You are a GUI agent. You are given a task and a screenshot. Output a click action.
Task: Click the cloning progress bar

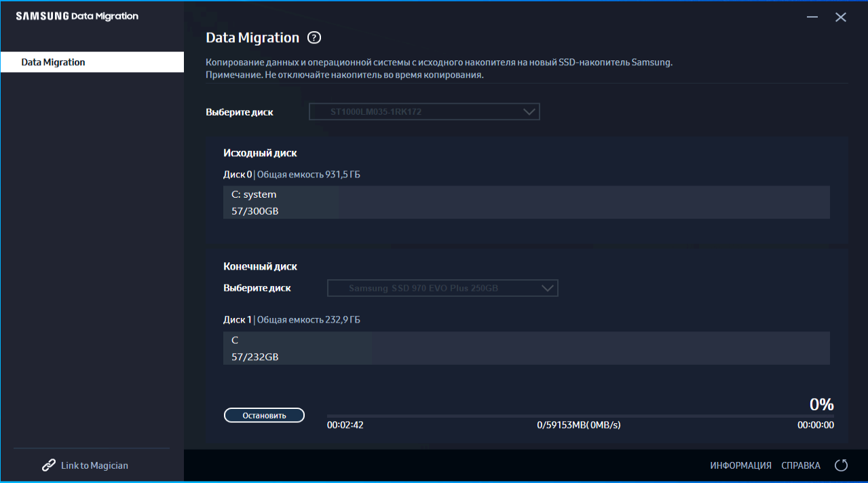point(580,415)
